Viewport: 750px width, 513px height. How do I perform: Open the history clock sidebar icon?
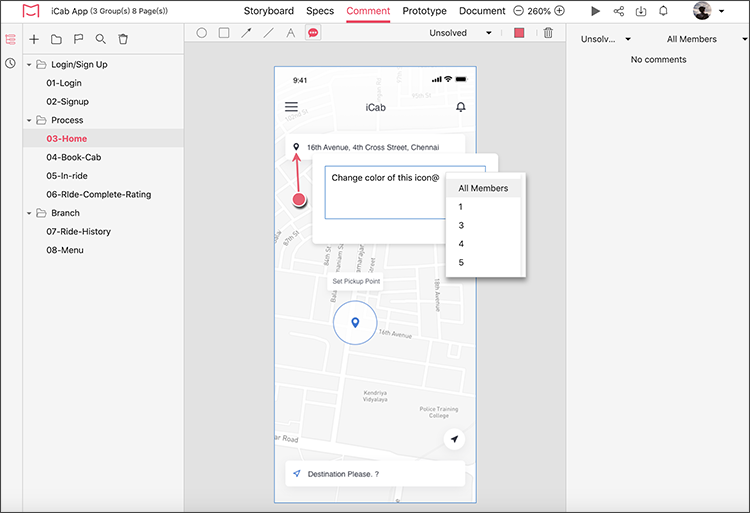tap(11, 63)
